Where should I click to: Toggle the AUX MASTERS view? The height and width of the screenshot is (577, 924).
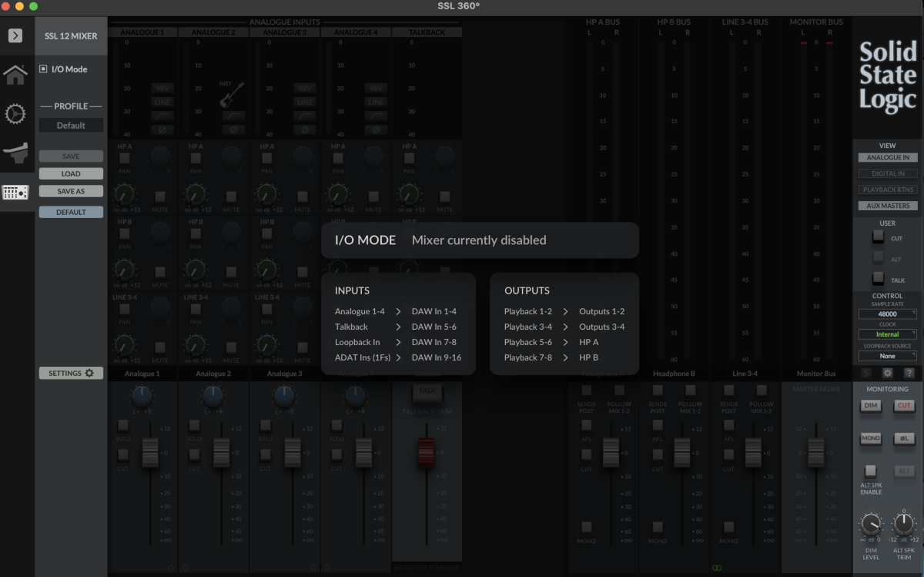coord(887,206)
